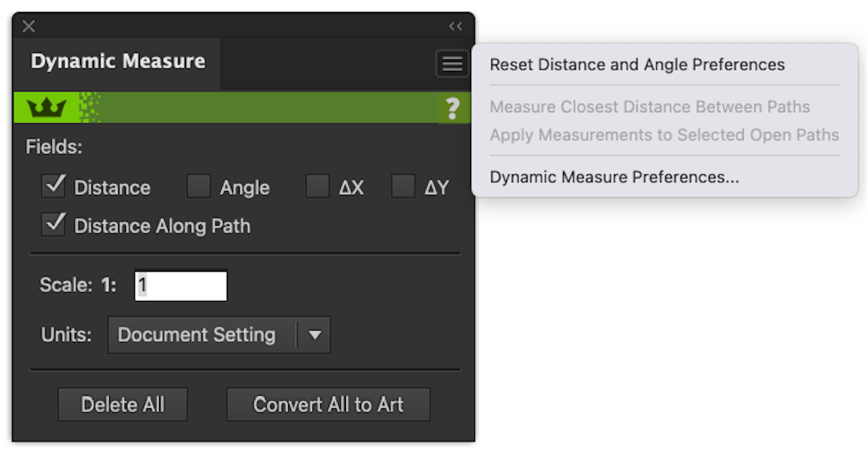
Task: Click inside the Scale value field
Action: coord(180,285)
